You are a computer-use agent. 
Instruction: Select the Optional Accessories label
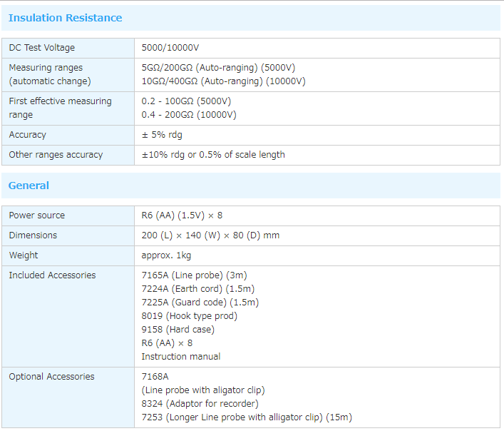(51, 377)
